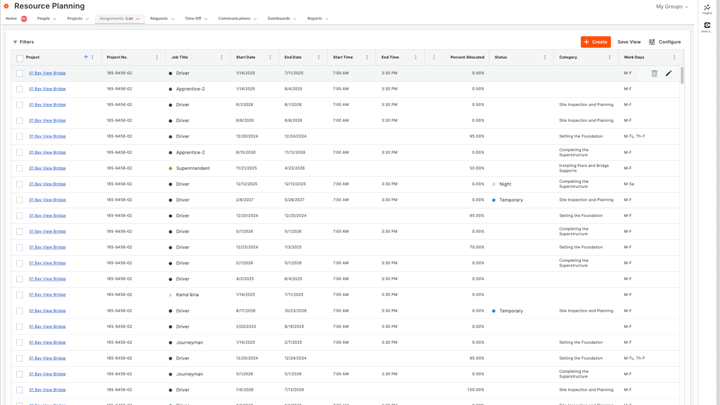Open the Category column options menu
Screen dimensions: 720x405
click(x=610, y=57)
